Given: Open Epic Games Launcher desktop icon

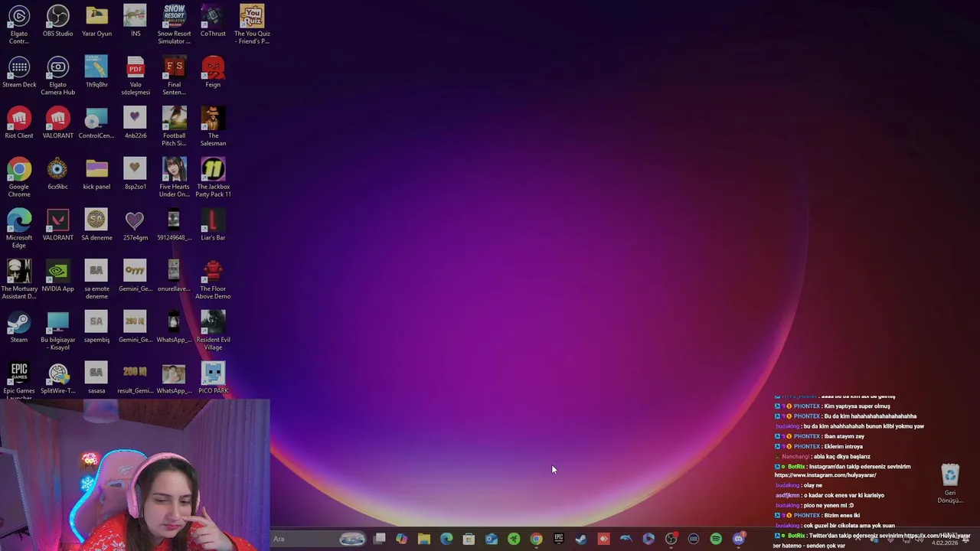Looking at the screenshot, I should point(19,381).
